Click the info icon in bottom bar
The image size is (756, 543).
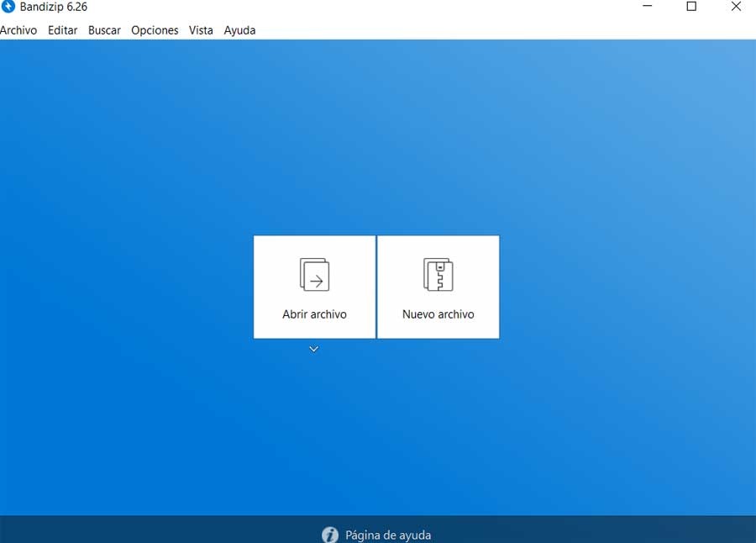click(x=330, y=535)
